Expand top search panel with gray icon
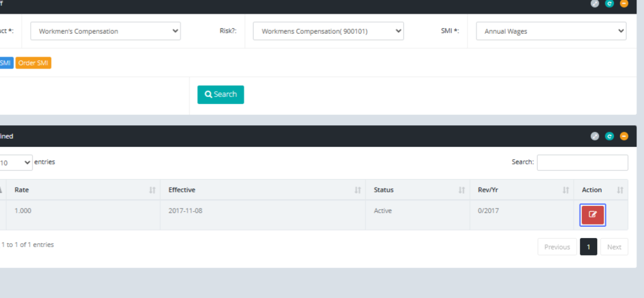Screen dimensions: 644x298 point(595,3)
